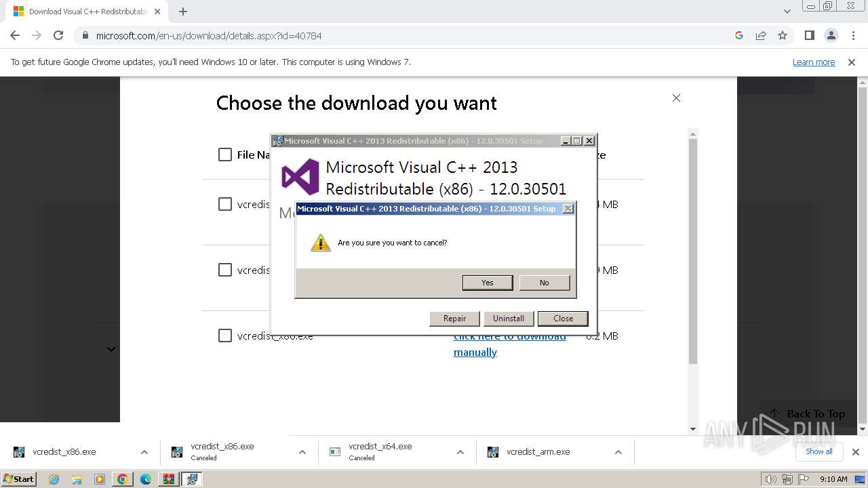This screenshot has width=868, height=488.
Task: Select the Download Visual C++ Redistributable tab
Action: (85, 12)
